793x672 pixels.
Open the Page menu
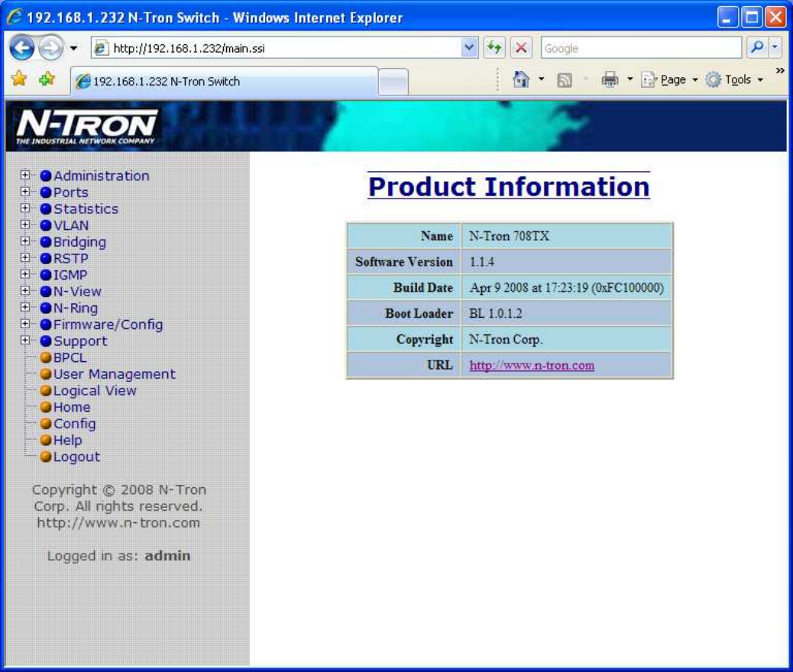[669, 80]
